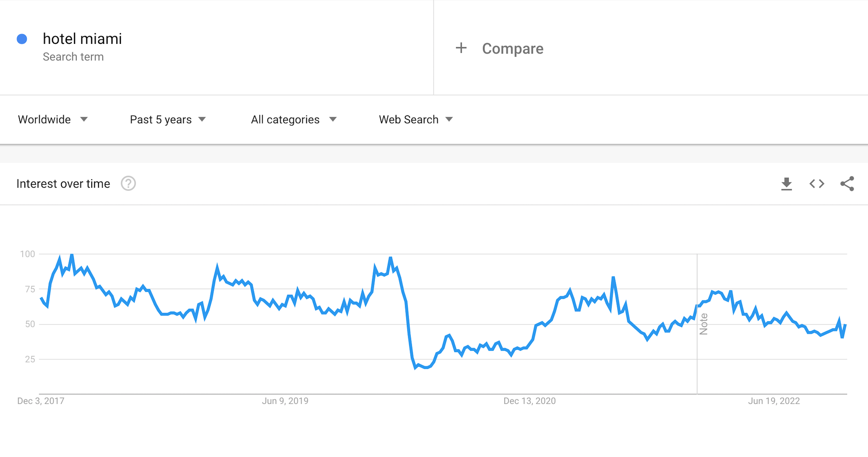Viewport: 868px width, 457px height.
Task: Click the Jun 9, 2019 axis label
Action: pyautogui.click(x=285, y=401)
